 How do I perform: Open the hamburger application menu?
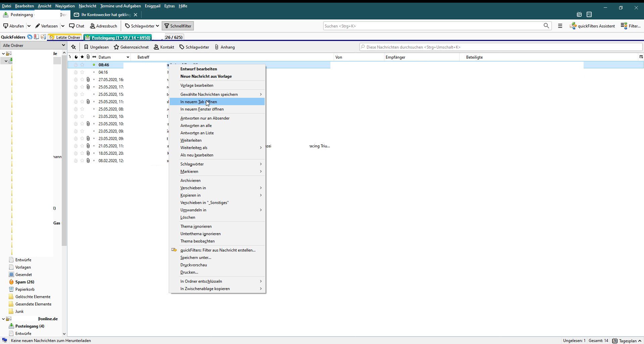coord(560,26)
